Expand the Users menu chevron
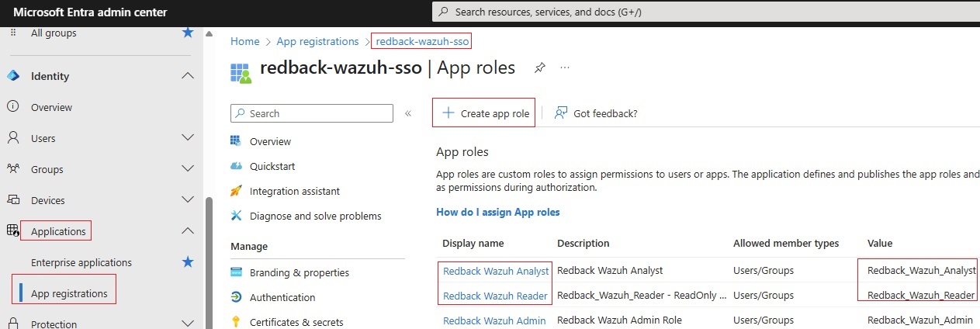 [187, 138]
